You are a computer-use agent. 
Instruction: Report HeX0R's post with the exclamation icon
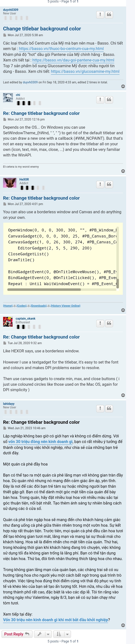point(100,184)
